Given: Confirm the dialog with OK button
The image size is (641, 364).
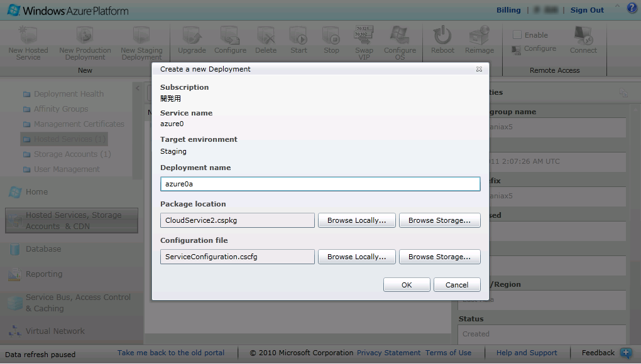Looking at the screenshot, I should [407, 285].
